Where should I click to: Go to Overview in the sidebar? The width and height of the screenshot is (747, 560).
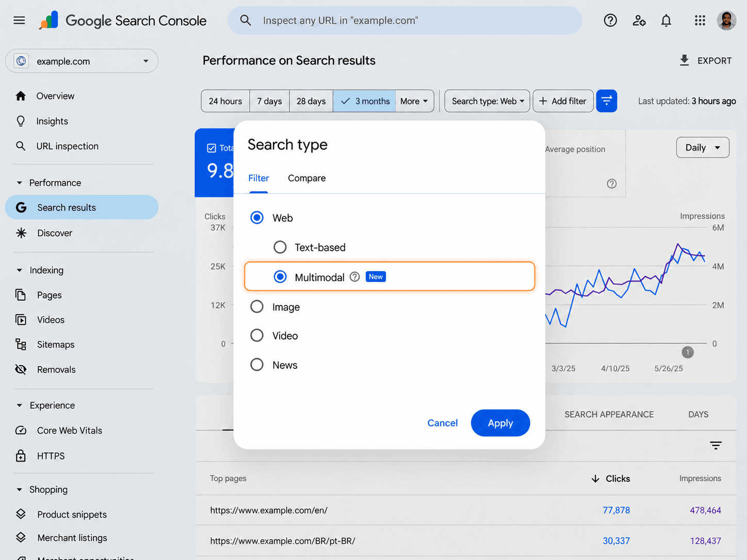pos(55,96)
